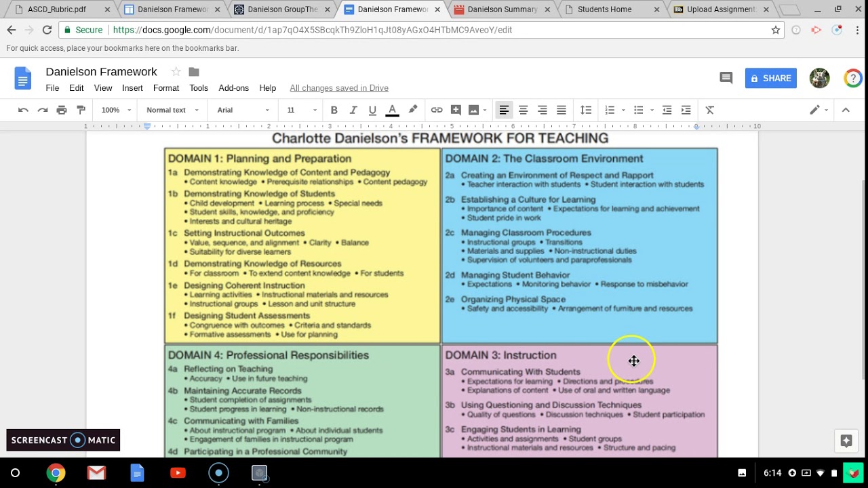Open the Normal text style dropdown
Image resolution: width=868 pixels, height=488 pixels.
(x=172, y=110)
